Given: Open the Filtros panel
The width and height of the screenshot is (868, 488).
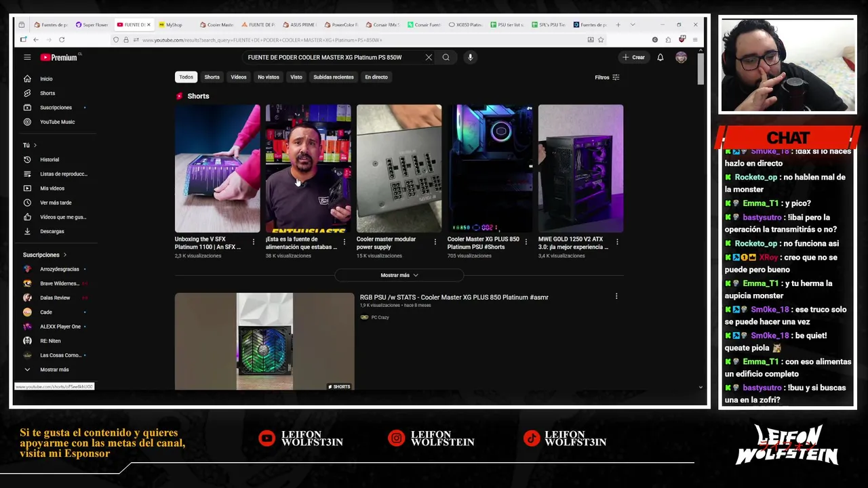Looking at the screenshot, I should click(x=607, y=77).
